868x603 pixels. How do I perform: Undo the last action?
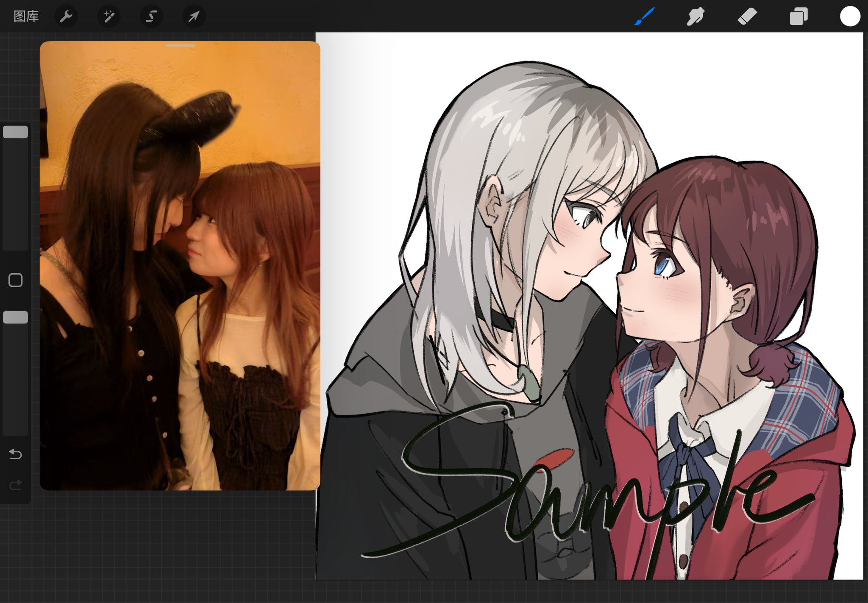click(16, 454)
